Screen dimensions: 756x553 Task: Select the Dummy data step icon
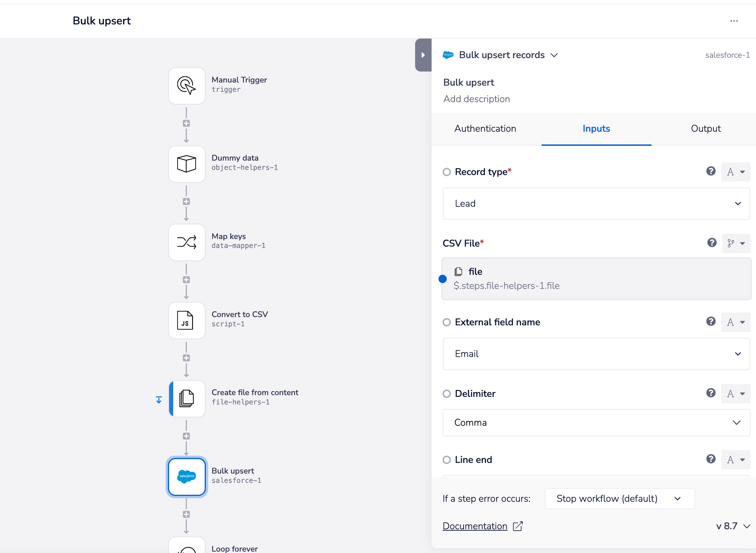[187, 164]
